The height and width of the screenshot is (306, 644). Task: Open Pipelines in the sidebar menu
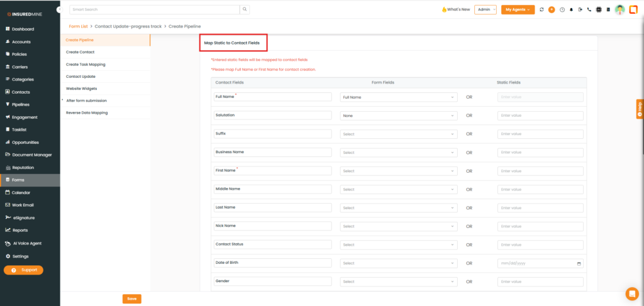21,104
